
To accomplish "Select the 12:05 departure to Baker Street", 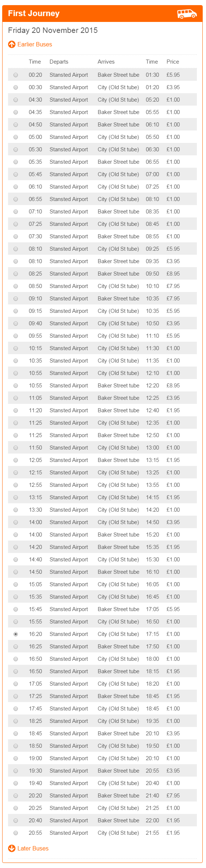I will coord(16,460).
